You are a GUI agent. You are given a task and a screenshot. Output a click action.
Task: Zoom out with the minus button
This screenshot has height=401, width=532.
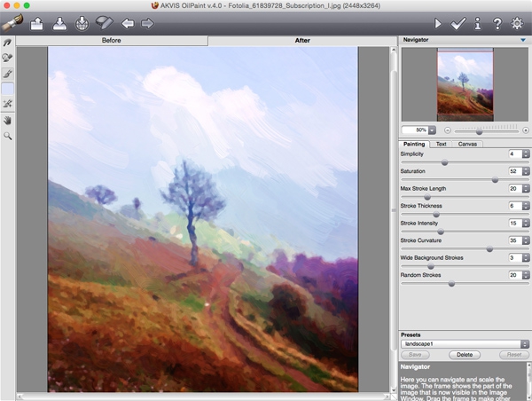click(448, 130)
